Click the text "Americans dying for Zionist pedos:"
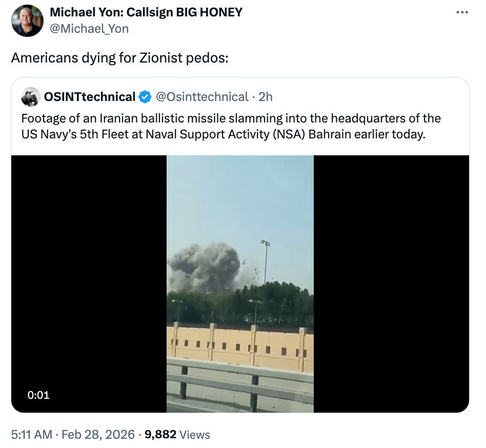486x448 pixels. click(119, 58)
